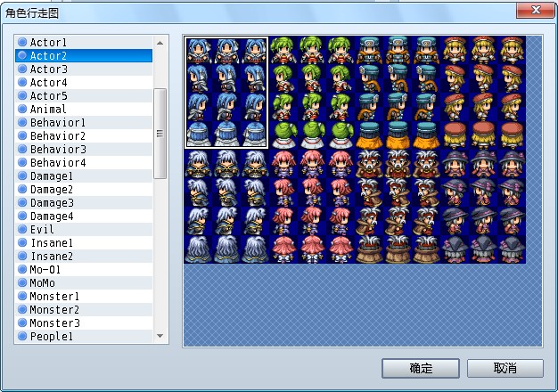Pick the Behavior3 entry
This screenshot has width=558, height=392.
click(84, 150)
